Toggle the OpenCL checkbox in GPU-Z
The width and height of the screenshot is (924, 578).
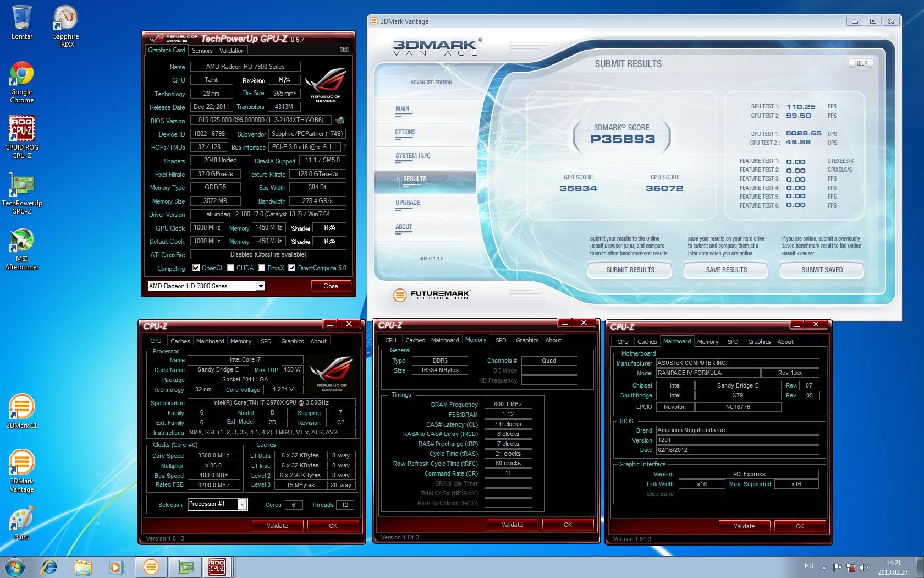click(196, 268)
